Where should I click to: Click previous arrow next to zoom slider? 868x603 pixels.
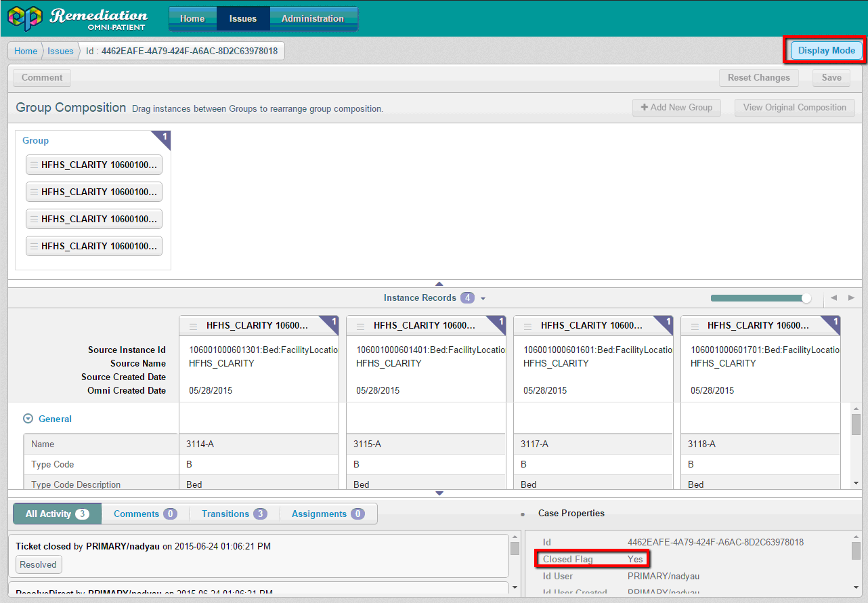tap(833, 298)
